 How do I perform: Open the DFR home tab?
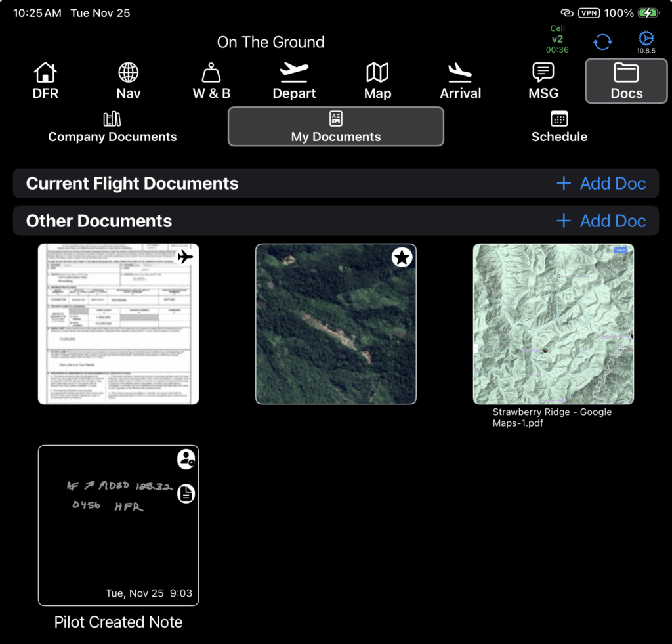click(45, 81)
